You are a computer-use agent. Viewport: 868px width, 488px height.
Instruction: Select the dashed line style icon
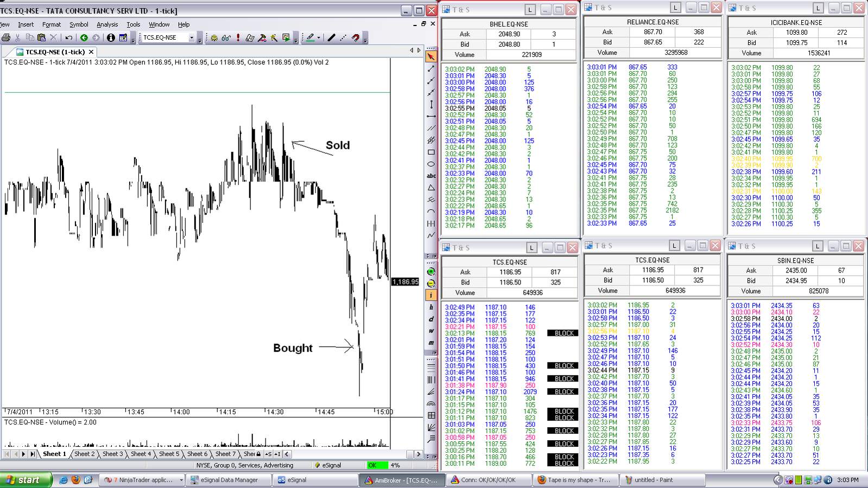[x=343, y=37]
